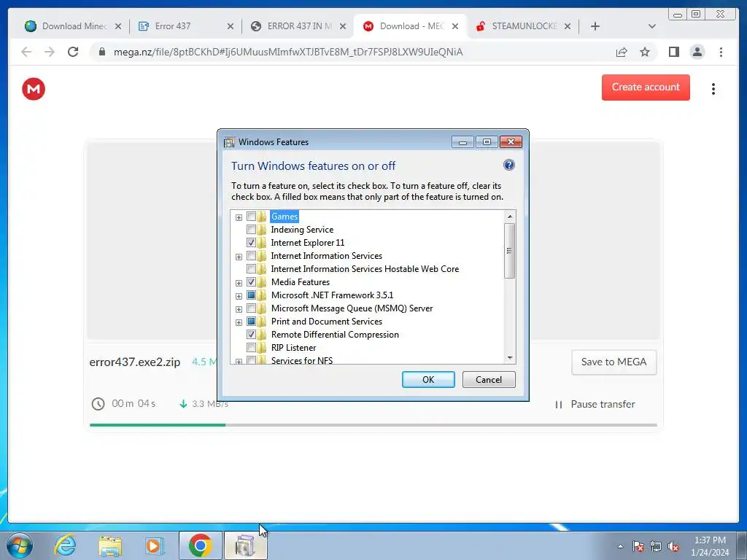Check Internet Information Services checkbox

(x=251, y=256)
